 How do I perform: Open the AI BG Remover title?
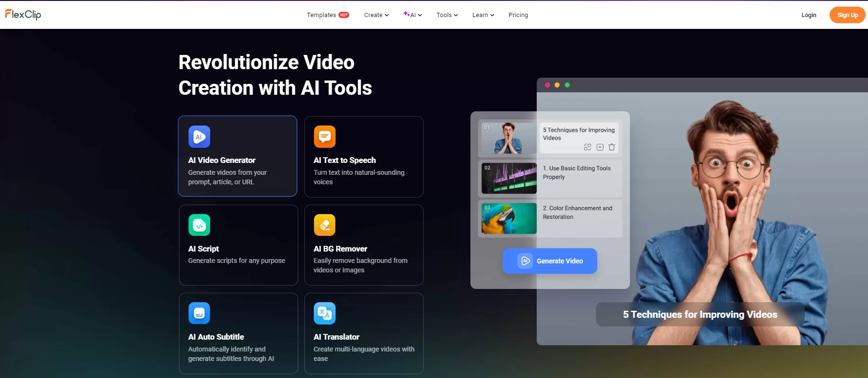pos(340,249)
